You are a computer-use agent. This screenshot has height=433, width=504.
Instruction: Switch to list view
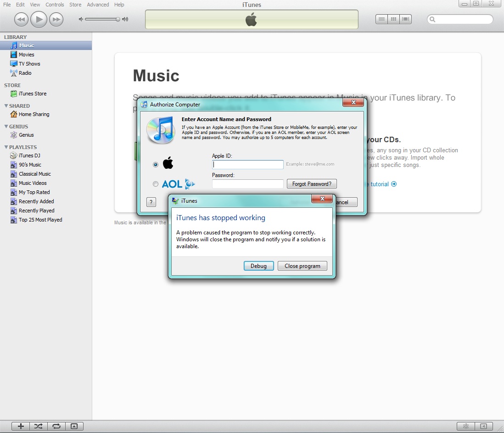[381, 19]
